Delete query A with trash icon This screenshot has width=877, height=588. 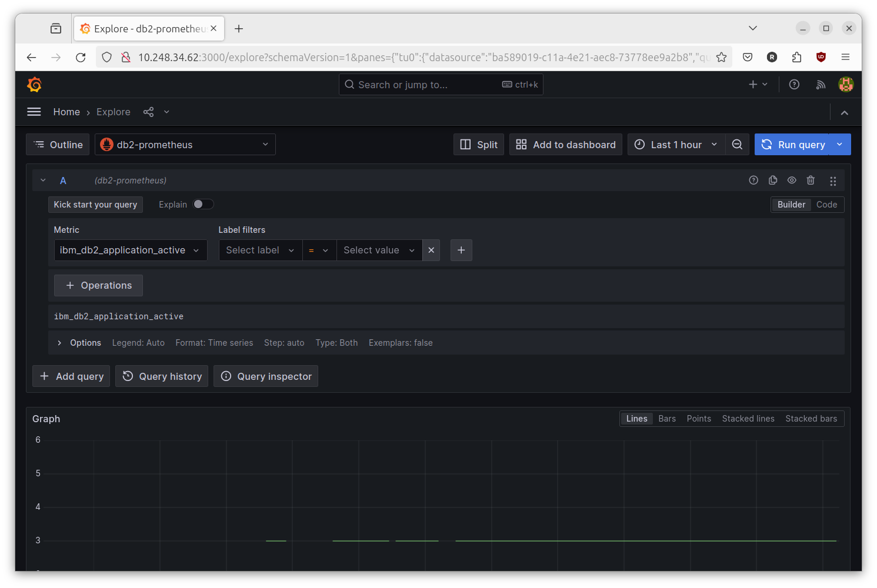tap(811, 181)
